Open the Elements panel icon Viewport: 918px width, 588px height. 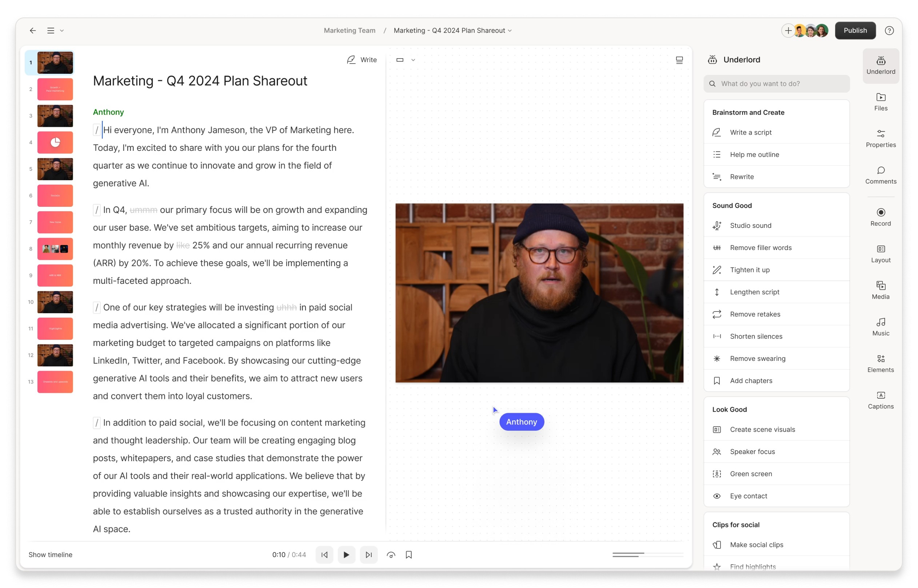coord(880,363)
